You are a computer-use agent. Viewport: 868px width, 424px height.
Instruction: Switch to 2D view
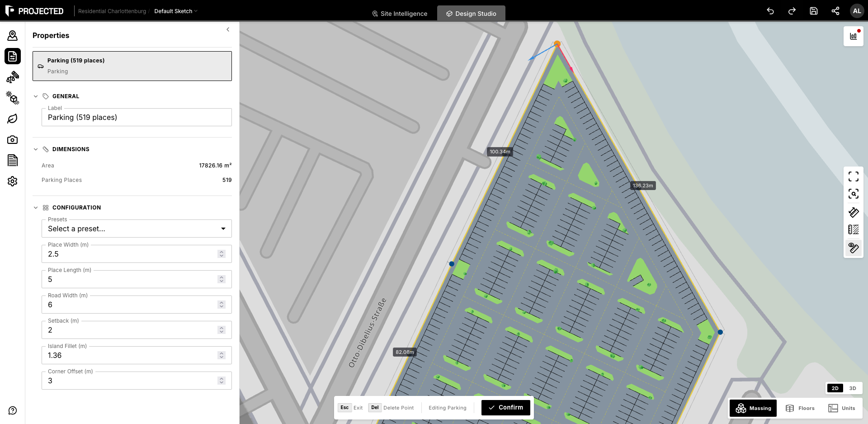pyautogui.click(x=835, y=388)
